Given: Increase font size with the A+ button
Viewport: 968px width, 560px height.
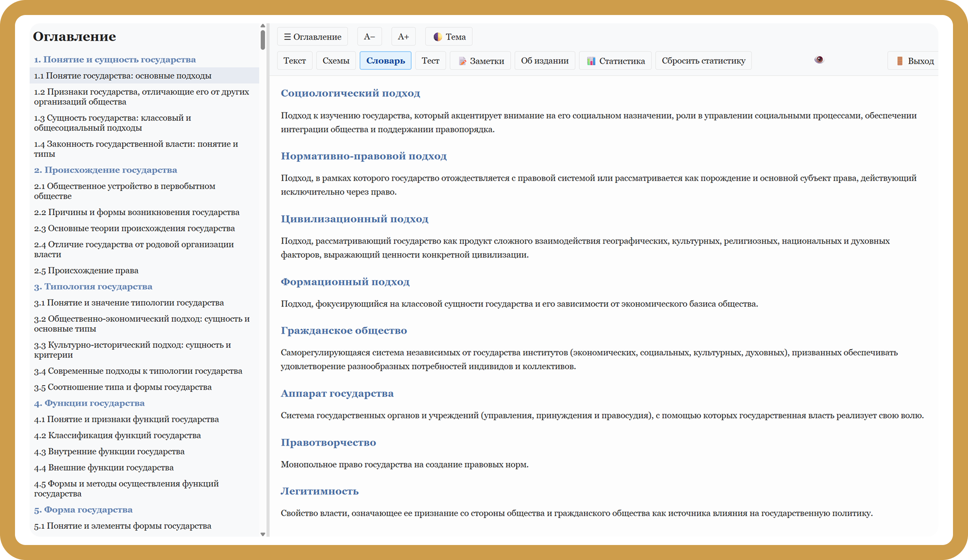Looking at the screenshot, I should (403, 37).
